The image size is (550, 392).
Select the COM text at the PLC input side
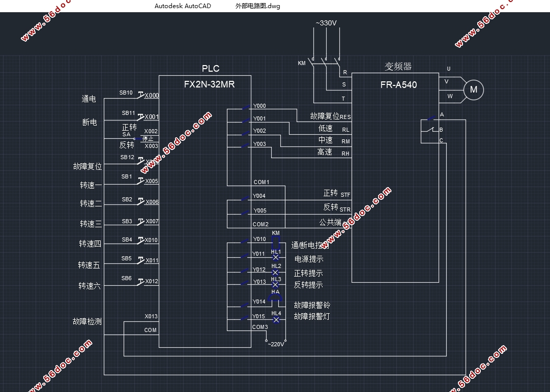[x=151, y=330]
